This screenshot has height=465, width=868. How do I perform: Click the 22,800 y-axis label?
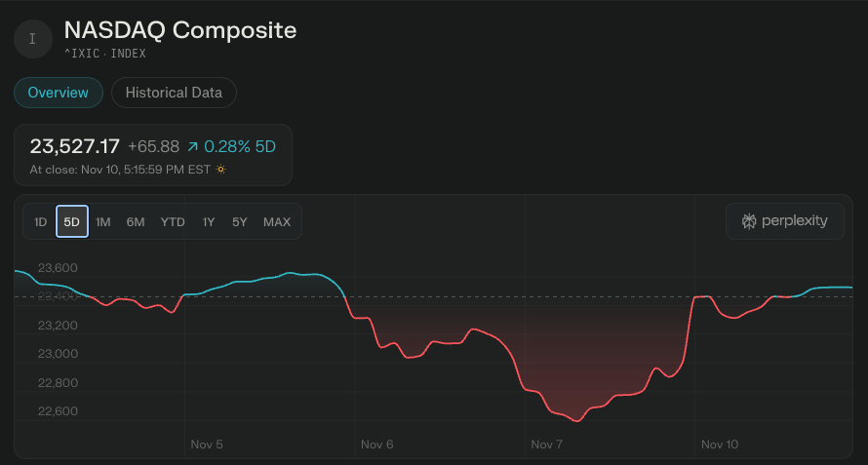(58, 383)
